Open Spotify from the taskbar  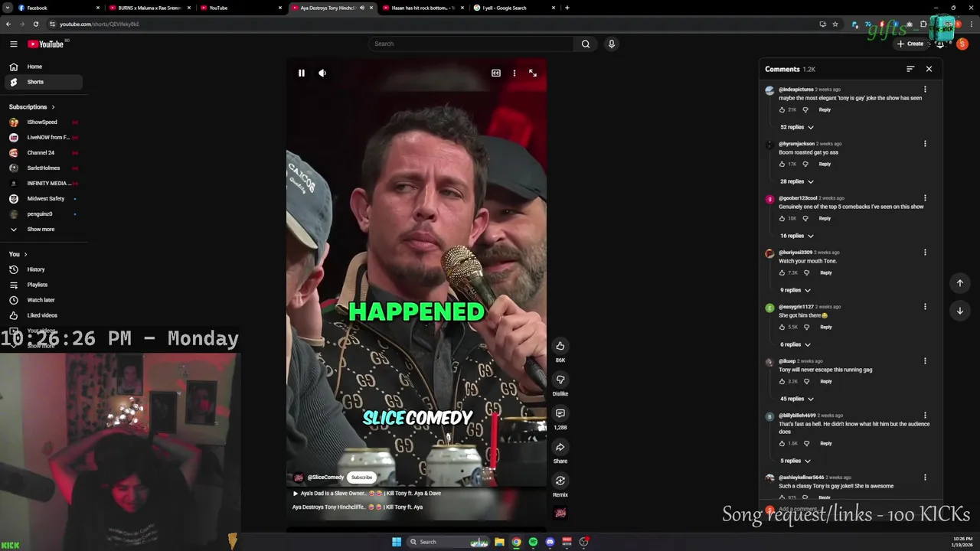click(533, 542)
